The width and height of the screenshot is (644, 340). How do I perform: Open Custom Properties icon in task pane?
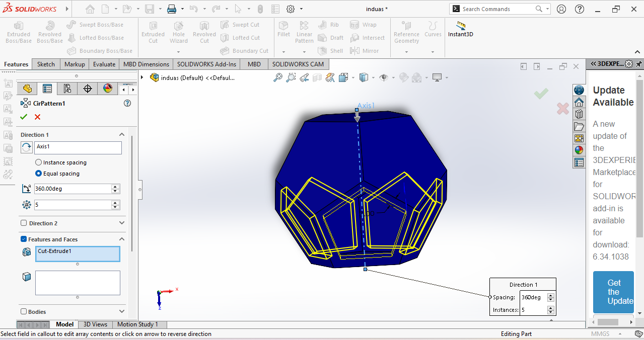(579, 162)
